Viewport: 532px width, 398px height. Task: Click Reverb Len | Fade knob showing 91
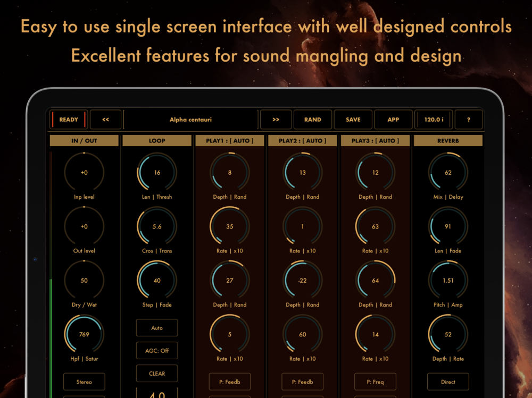[x=448, y=226]
